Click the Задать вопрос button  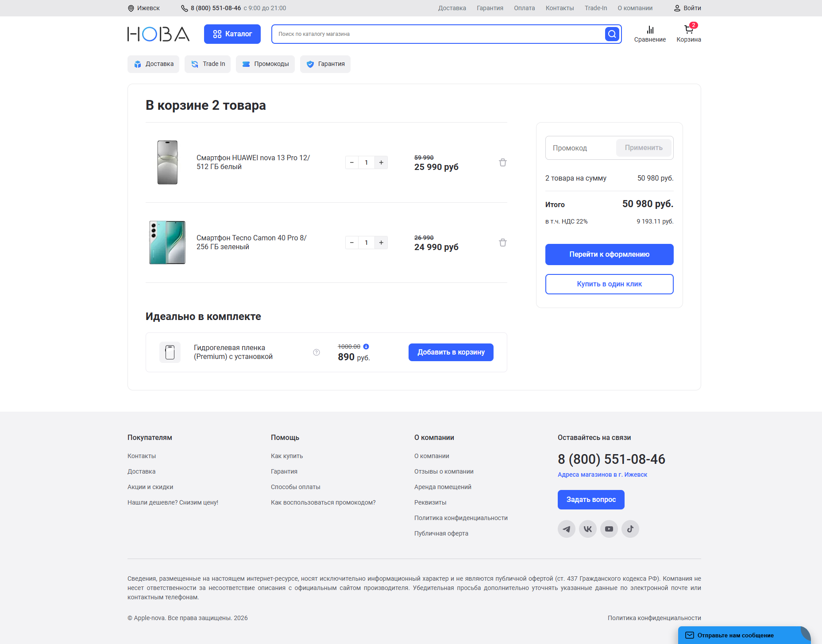tap(591, 500)
